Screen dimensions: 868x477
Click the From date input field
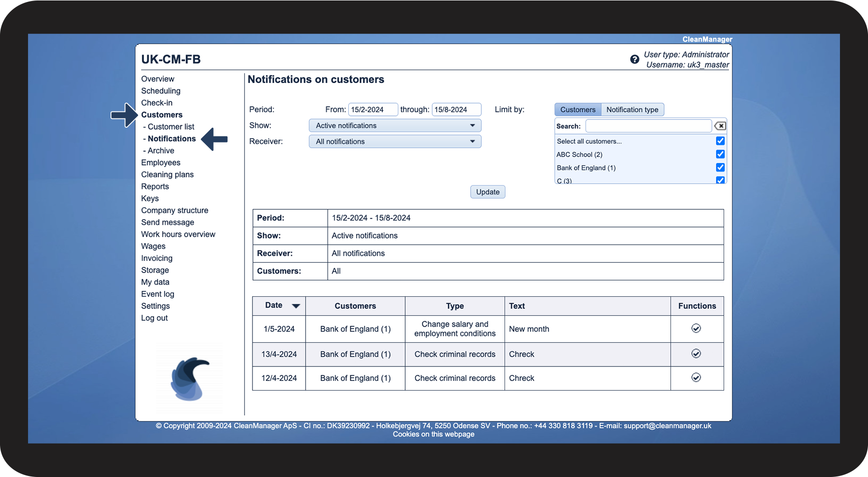click(372, 110)
